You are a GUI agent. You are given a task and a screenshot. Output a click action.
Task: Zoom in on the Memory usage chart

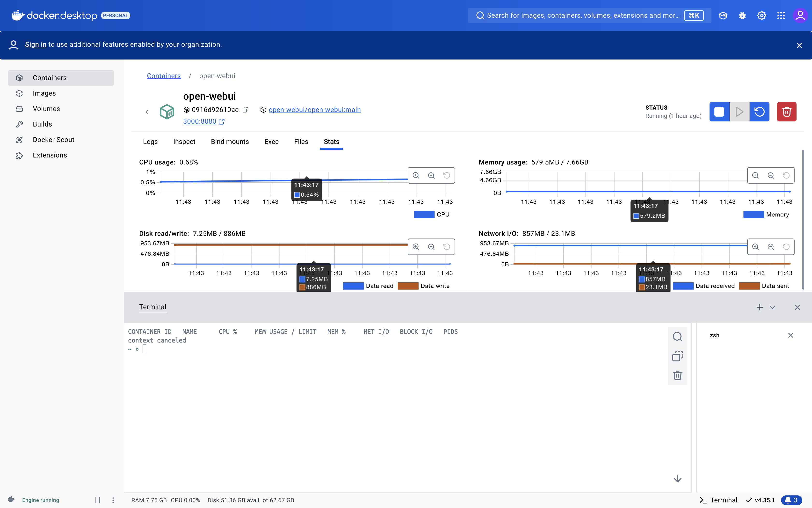click(x=756, y=175)
